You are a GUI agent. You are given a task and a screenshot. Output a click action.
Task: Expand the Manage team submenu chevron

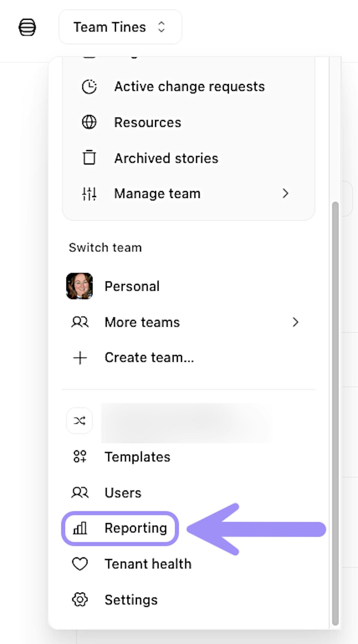click(x=285, y=194)
